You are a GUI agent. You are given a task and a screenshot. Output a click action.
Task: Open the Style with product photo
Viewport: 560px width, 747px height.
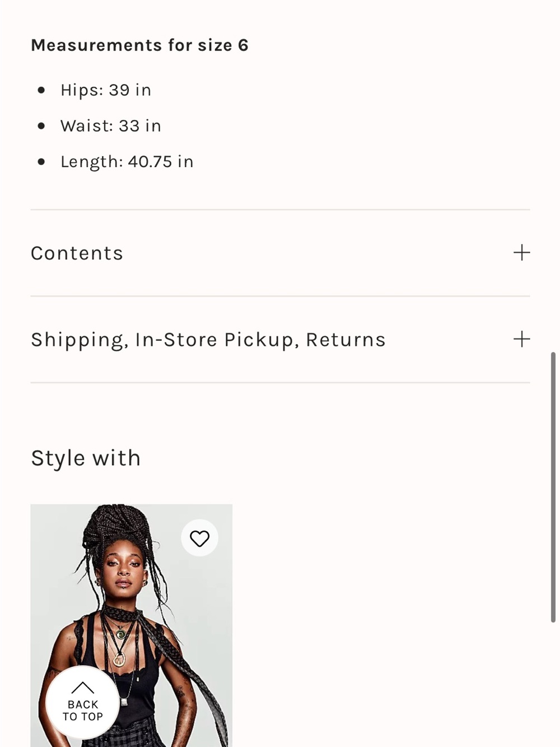(131, 625)
